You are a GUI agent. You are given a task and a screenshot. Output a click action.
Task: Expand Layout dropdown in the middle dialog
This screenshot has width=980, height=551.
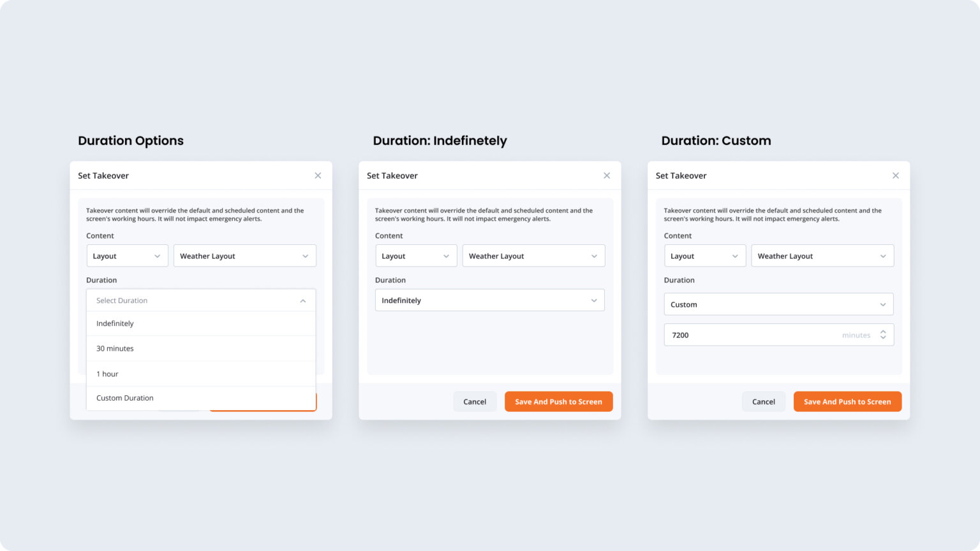click(415, 256)
